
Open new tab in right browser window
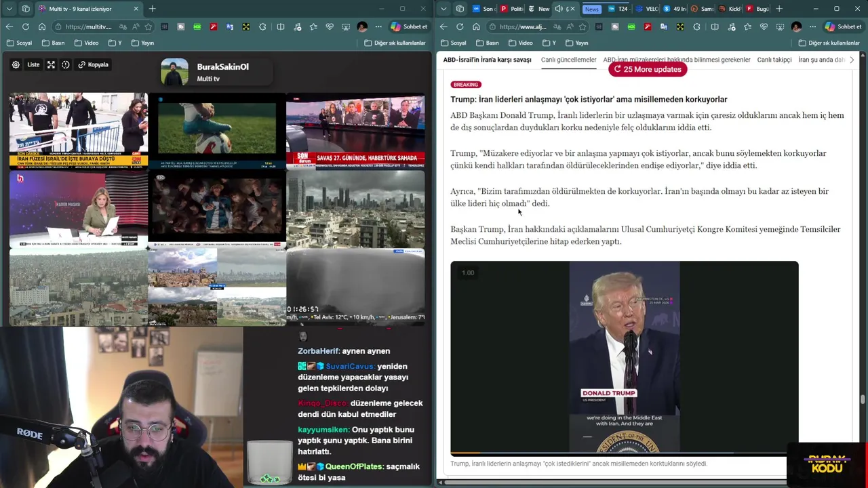coord(779,9)
